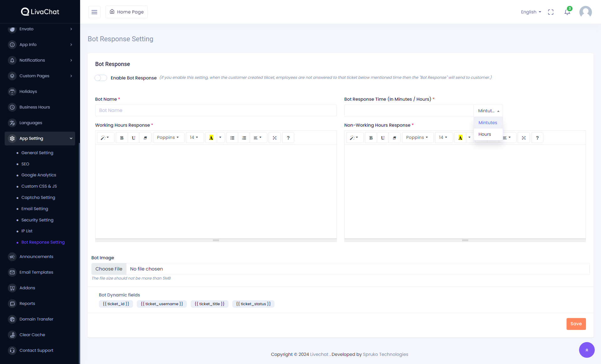Click the Save button
The height and width of the screenshot is (364, 601).
[x=576, y=324]
